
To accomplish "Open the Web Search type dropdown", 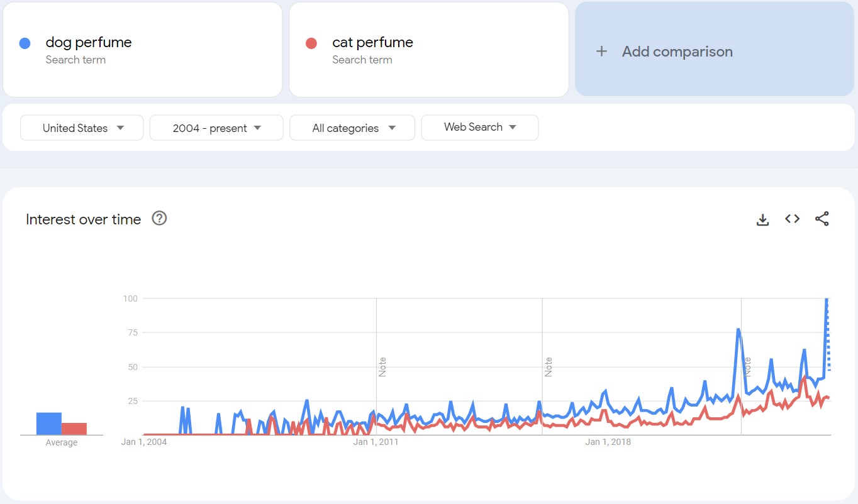I will (479, 128).
